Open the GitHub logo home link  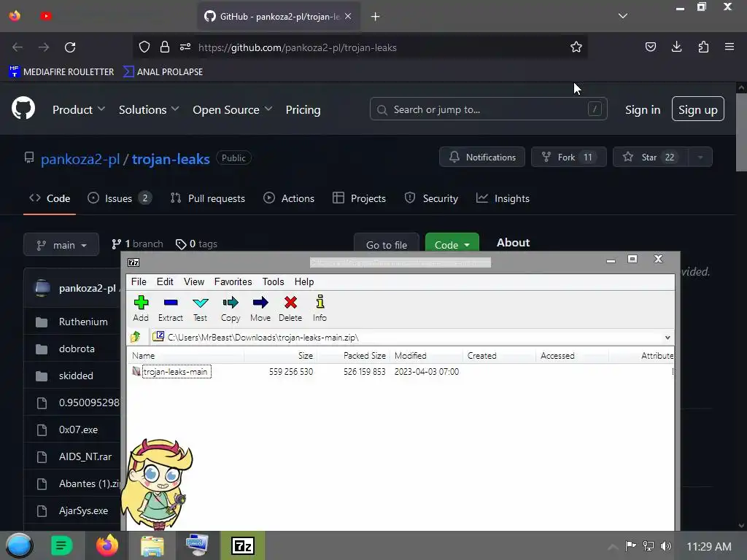(23, 109)
